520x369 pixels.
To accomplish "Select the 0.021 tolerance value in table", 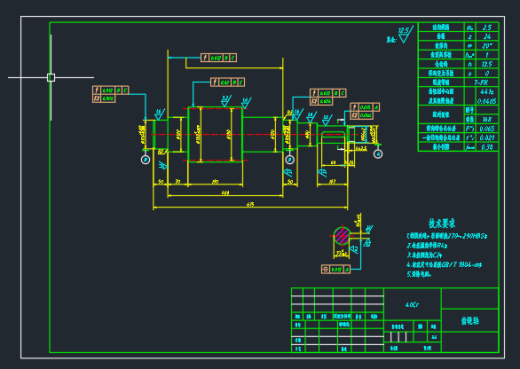I will [x=487, y=137].
